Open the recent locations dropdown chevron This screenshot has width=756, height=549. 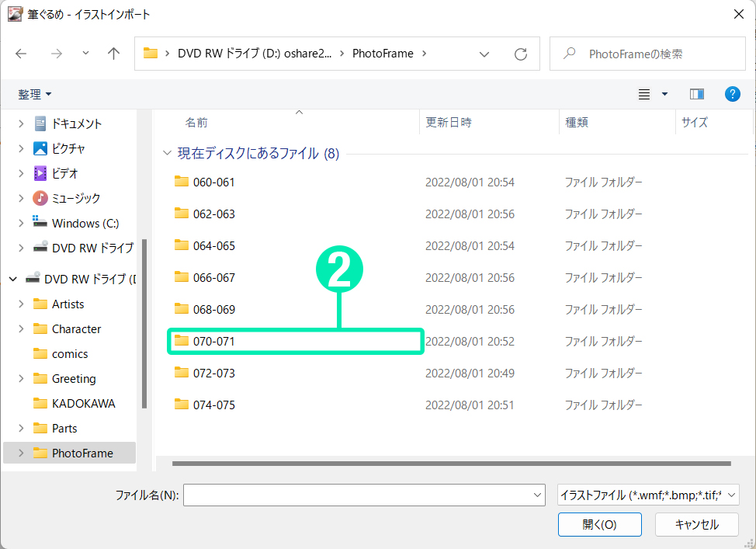(85, 54)
